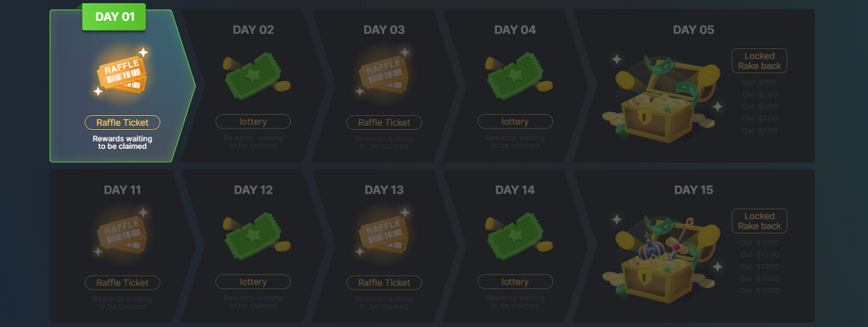Screen dimensions: 868x327
Task: Click 'Rewards waiting to be claimed' under Day 01
Action: pyautogui.click(x=122, y=142)
